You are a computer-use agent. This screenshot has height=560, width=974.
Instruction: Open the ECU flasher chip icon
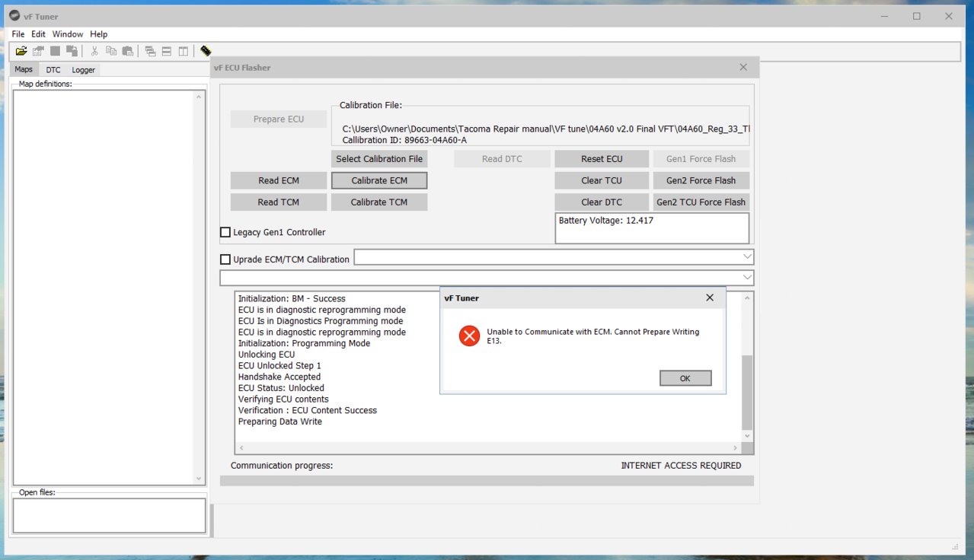pos(206,51)
